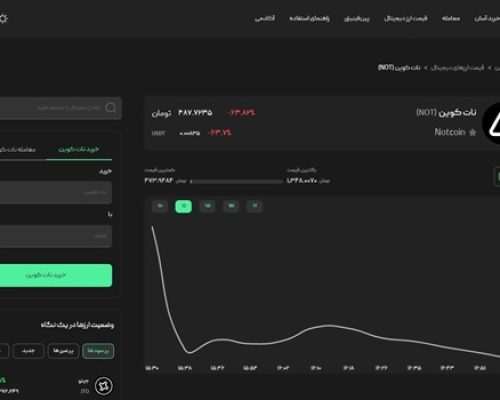This screenshot has height=400, width=500.
Task: Click the JTO ticker label
Action: [x=85, y=391]
